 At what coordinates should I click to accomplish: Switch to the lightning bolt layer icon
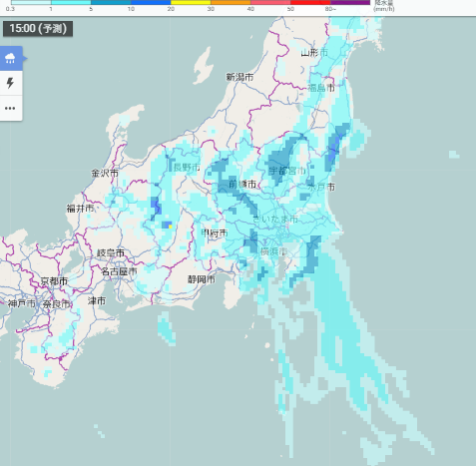[x=11, y=83]
